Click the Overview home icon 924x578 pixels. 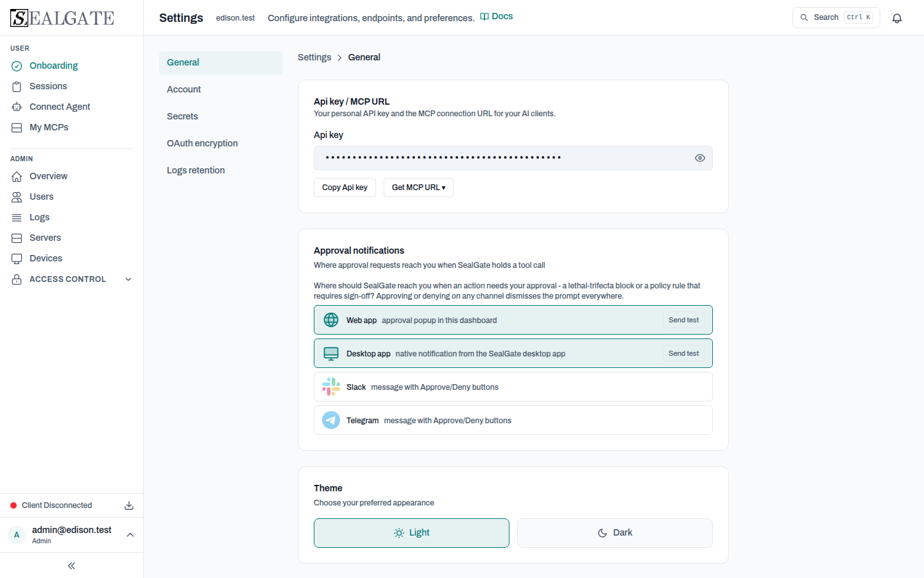click(x=17, y=176)
